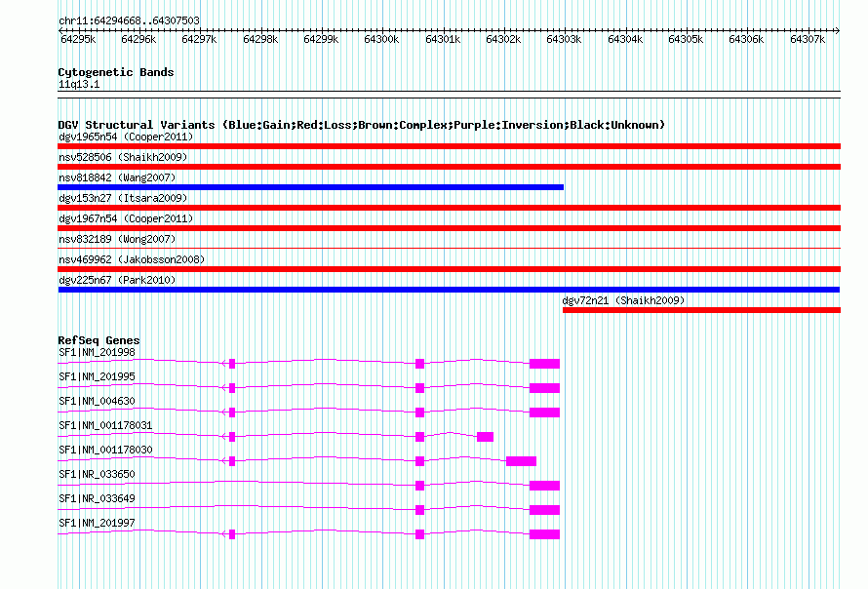Open dgv72n21 (Shaikh2009) variant label
The height and width of the screenshot is (589, 868).
(623, 300)
